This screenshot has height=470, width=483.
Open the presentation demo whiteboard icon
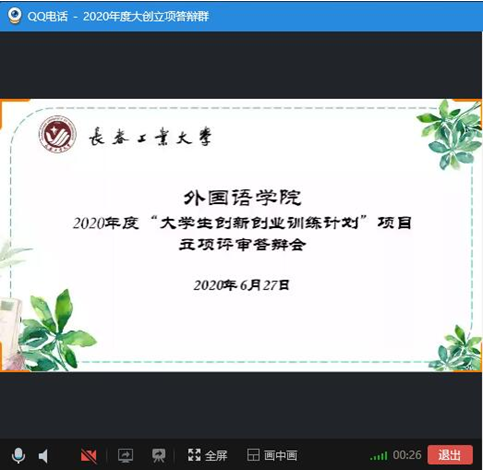tap(159, 455)
